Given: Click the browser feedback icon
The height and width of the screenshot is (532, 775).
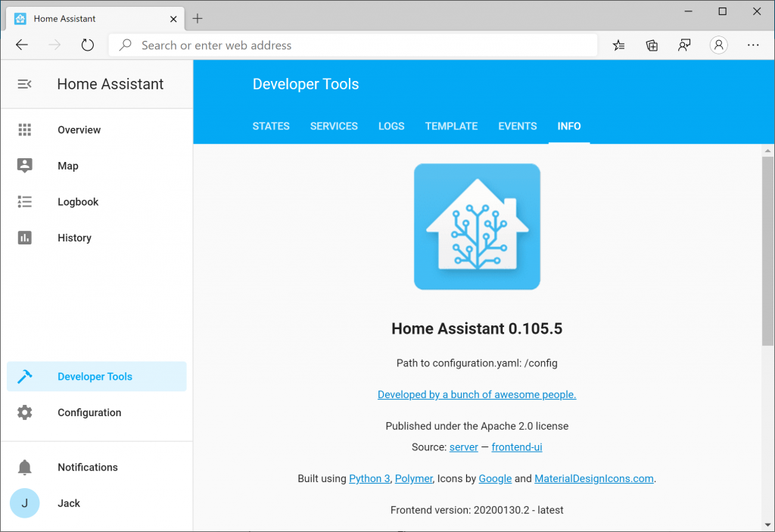Looking at the screenshot, I should (x=684, y=45).
